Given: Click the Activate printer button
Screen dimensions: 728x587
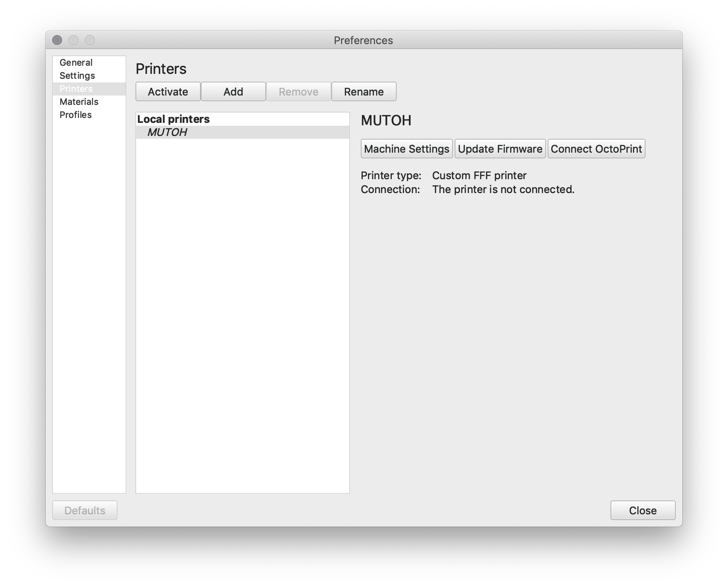Looking at the screenshot, I should point(168,91).
